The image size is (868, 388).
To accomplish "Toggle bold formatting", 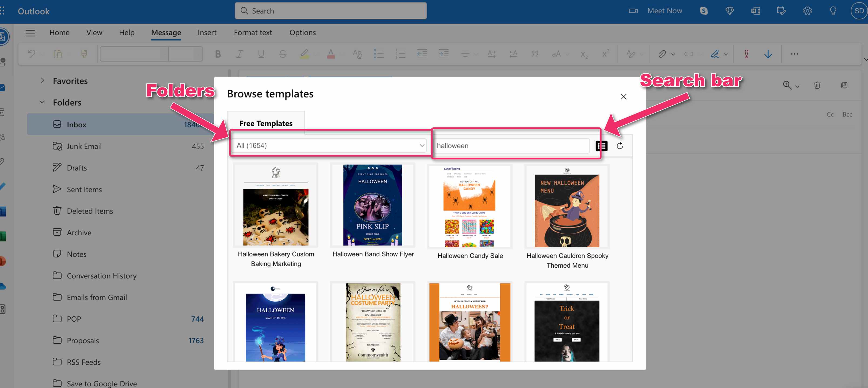I will click(x=218, y=54).
